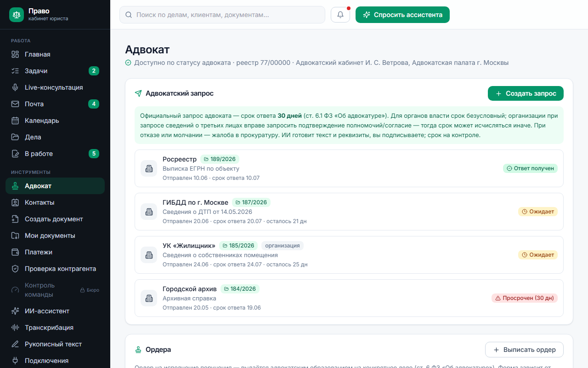Click the организация tag on УК «Жилищник»
Image resolution: width=588 pixels, height=368 pixels.
pyautogui.click(x=283, y=246)
